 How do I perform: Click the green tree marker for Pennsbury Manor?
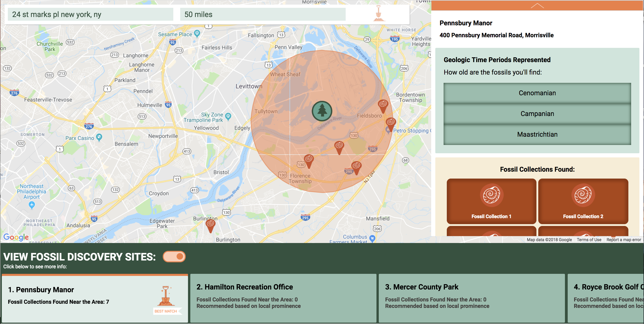click(322, 111)
